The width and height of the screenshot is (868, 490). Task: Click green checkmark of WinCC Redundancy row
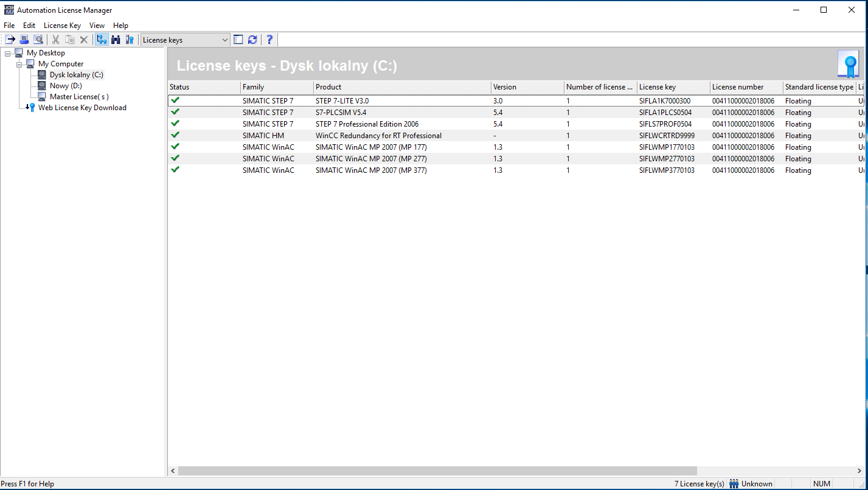(175, 135)
